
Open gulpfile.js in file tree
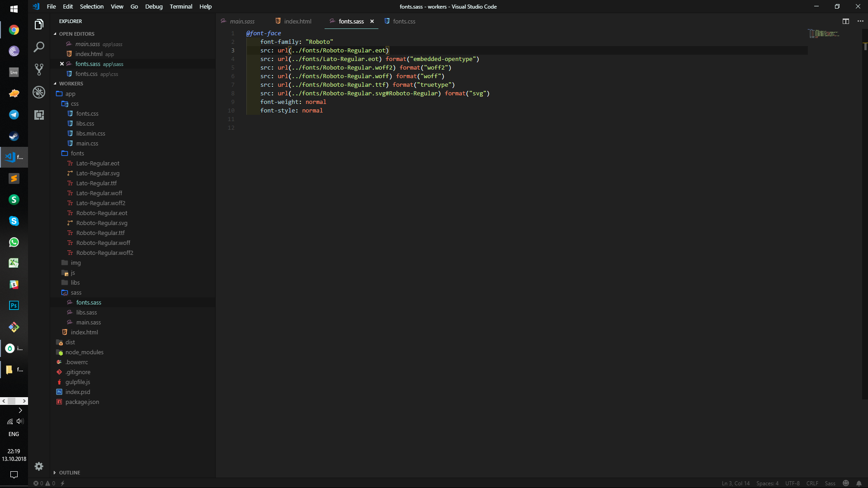tap(78, 382)
